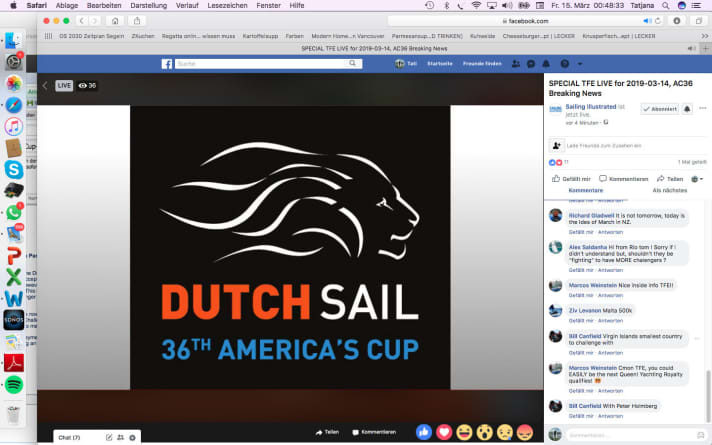Open friend requests icon in Facebook header
The width and height of the screenshot is (712, 445).
pos(516,64)
